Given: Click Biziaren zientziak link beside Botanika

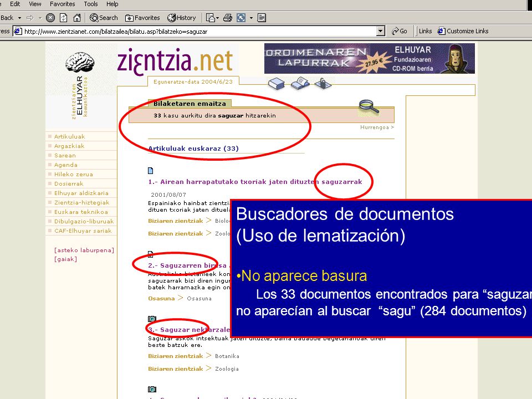Looking at the screenshot, I should pyautogui.click(x=176, y=356).
